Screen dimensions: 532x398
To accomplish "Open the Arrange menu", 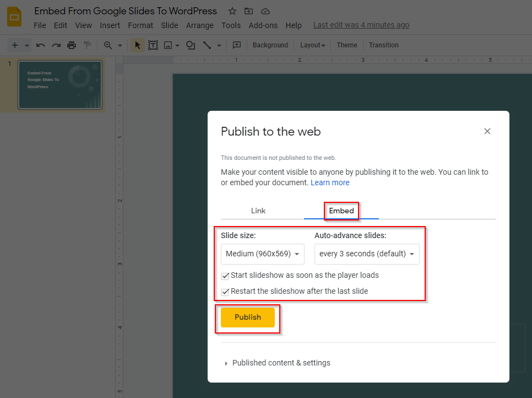I will [x=200, y=25].
